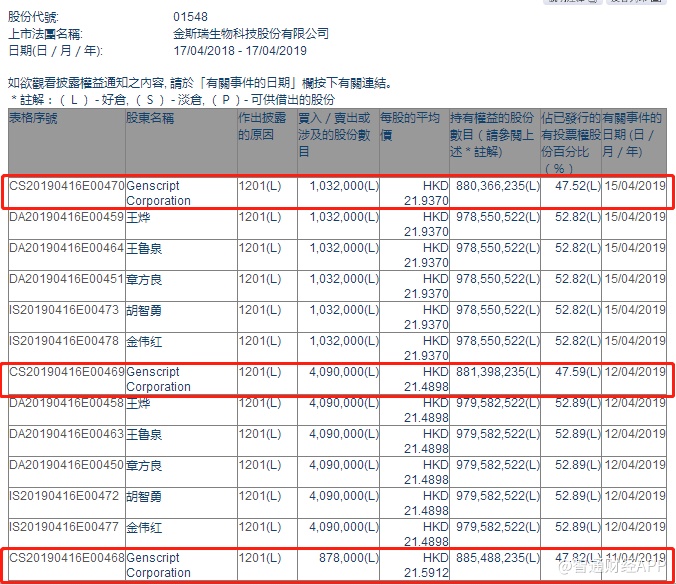Screen dimensions: 676x585
Task: Open form DA20190416E00450
Action: pos(67,465)
